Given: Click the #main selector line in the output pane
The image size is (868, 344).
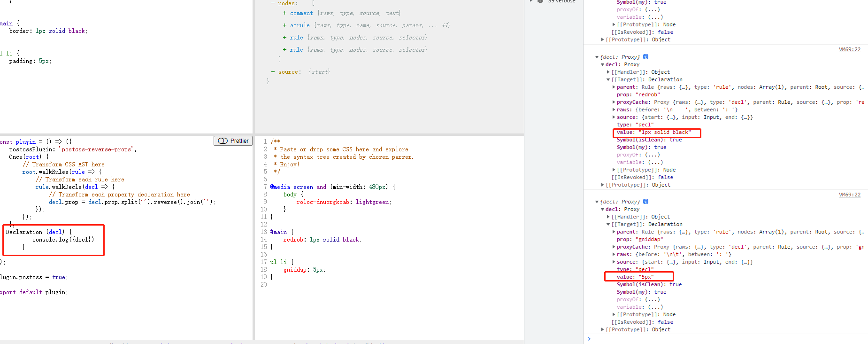Looking at the screenshot, I should [x=282, y=232].
